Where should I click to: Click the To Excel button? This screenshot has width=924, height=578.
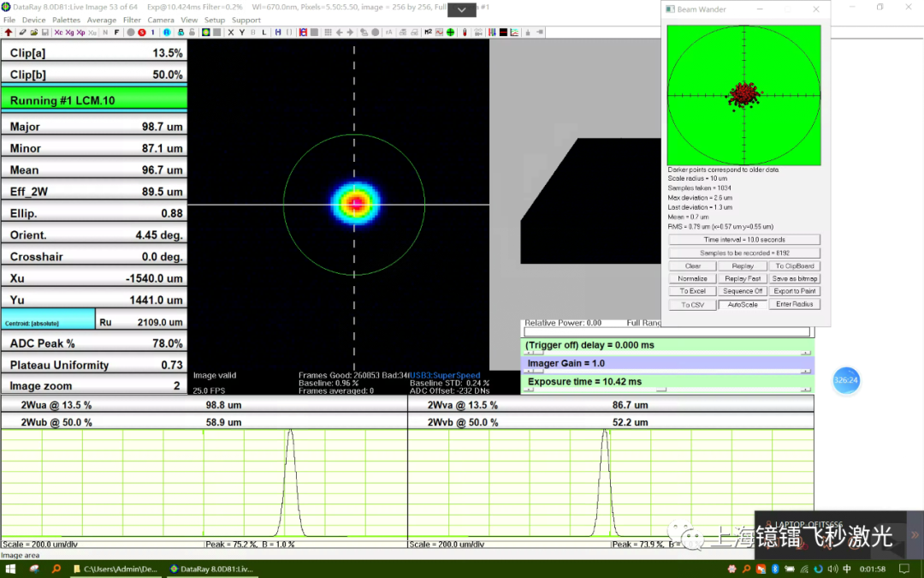click(x=692, y=291)
